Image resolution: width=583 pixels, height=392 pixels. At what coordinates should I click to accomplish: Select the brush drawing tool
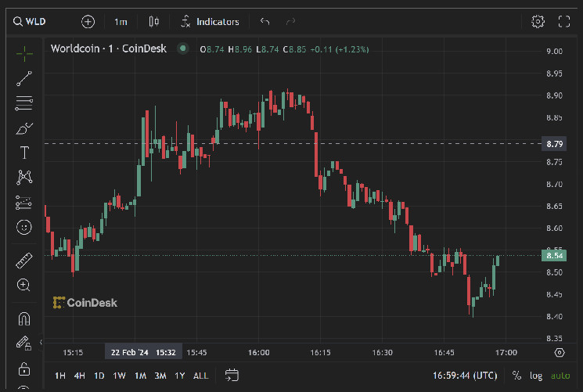tap(24, 128)
